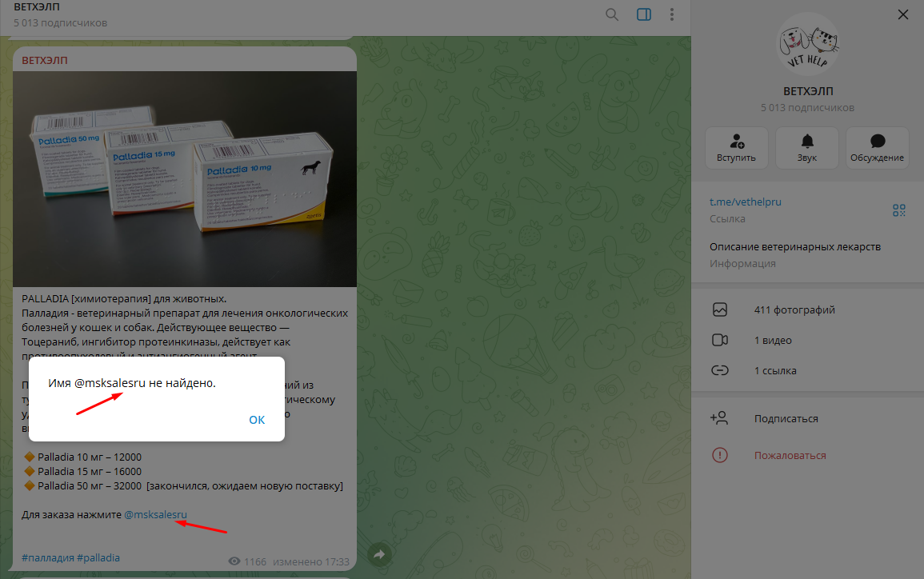
Task: Open the #палладия hashtag
Action: pyautogui.click(x=48, y=557)
